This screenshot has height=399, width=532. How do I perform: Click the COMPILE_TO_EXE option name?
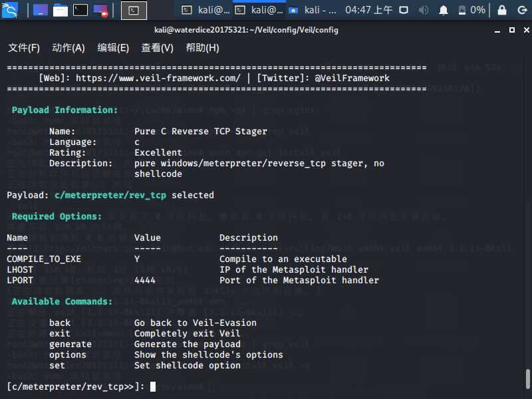[x=44, y=259]
